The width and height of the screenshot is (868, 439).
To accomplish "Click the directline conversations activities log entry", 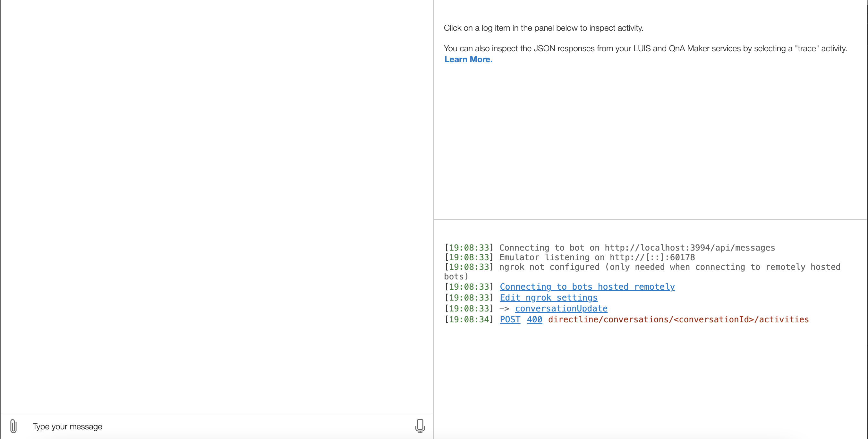I will coord(678,319).
